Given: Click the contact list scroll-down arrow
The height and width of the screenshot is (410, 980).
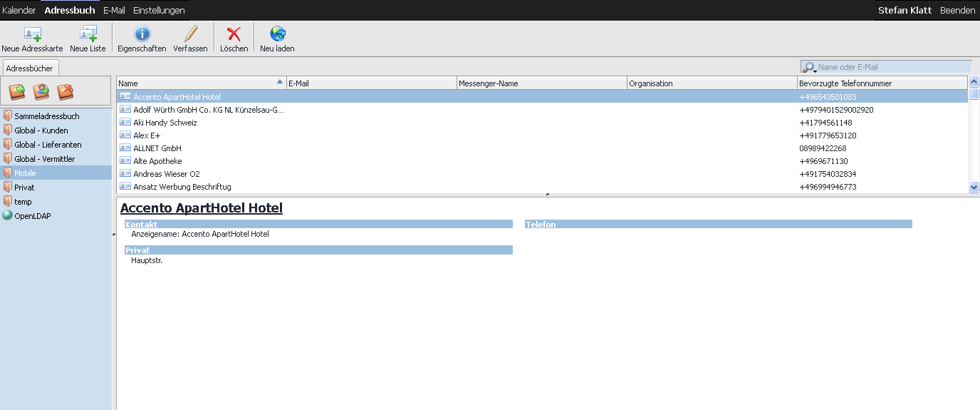Looking at the screenshot, I should pos(974,187).
